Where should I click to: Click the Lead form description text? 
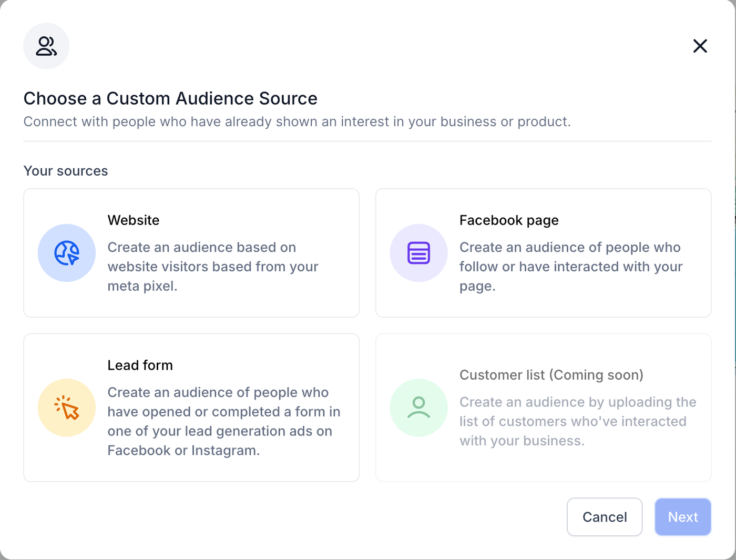click(x=223, y=421)
